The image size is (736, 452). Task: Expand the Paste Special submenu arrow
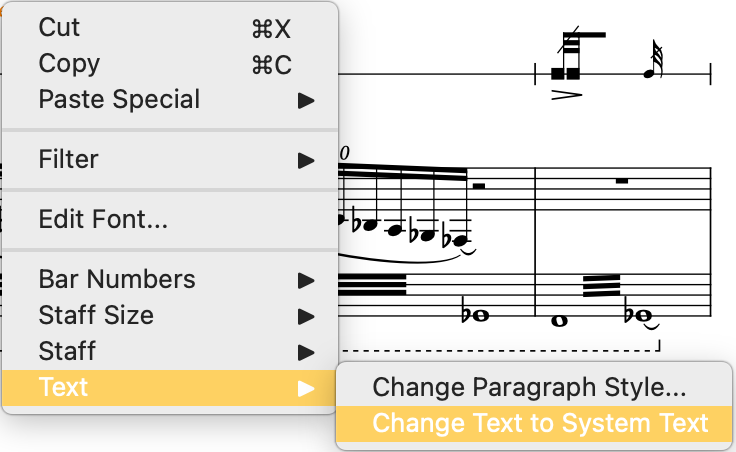click(306, 101)
